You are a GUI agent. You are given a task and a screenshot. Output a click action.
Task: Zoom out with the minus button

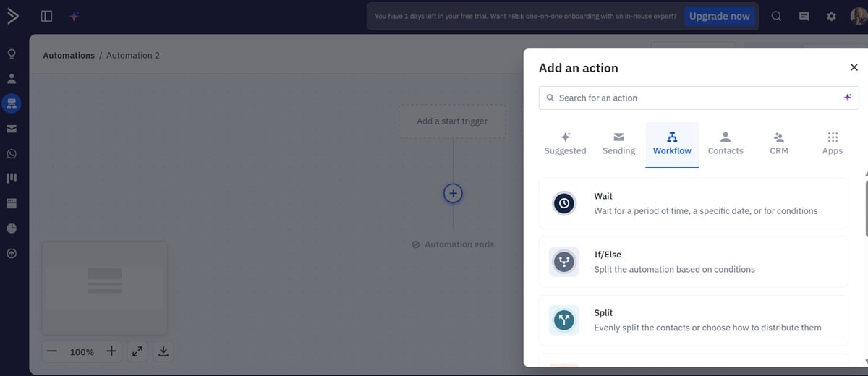(x=52, y=351)
